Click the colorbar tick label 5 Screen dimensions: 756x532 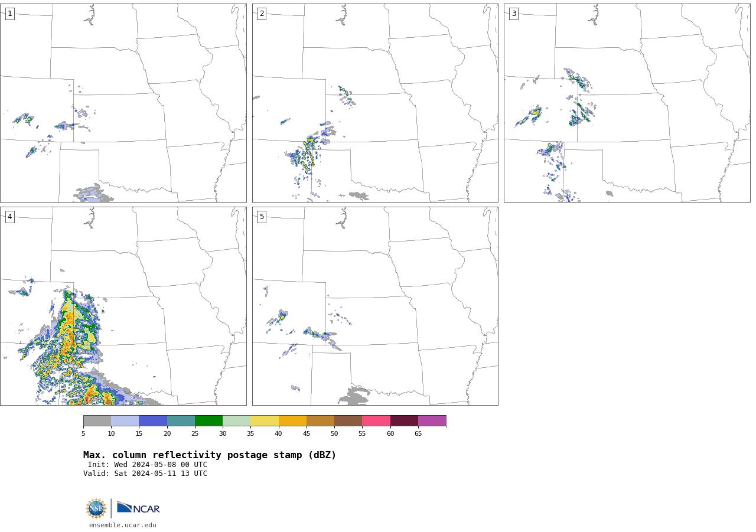(83, 434)
